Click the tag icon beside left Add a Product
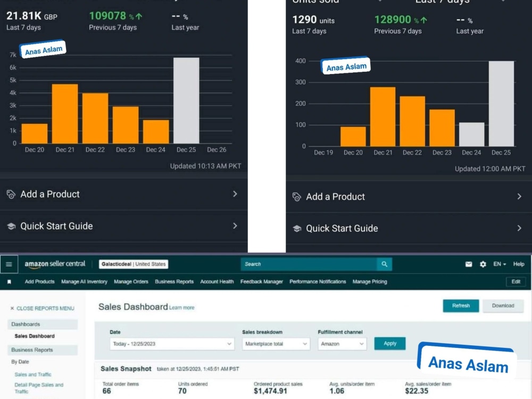532x399 pixels. coord(11,194)
